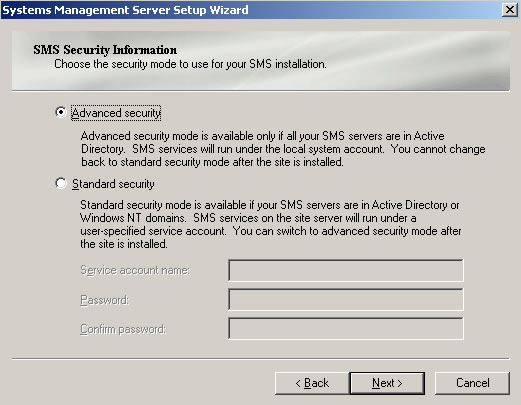The image size is (521, 405).
Task: Click the Advanced security mode description paragraph
Action: pos(283,149)
